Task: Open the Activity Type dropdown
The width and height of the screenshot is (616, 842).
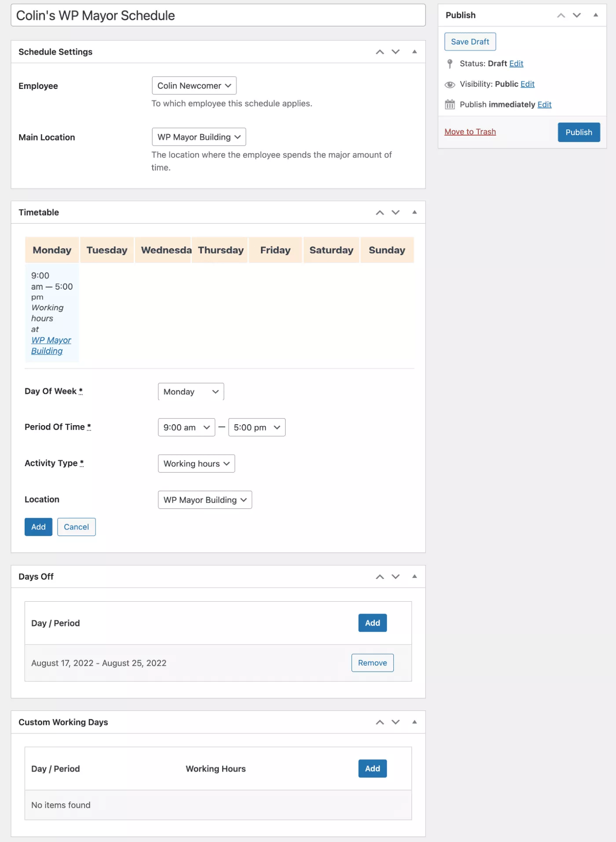Action: click(x=196, y=463)
